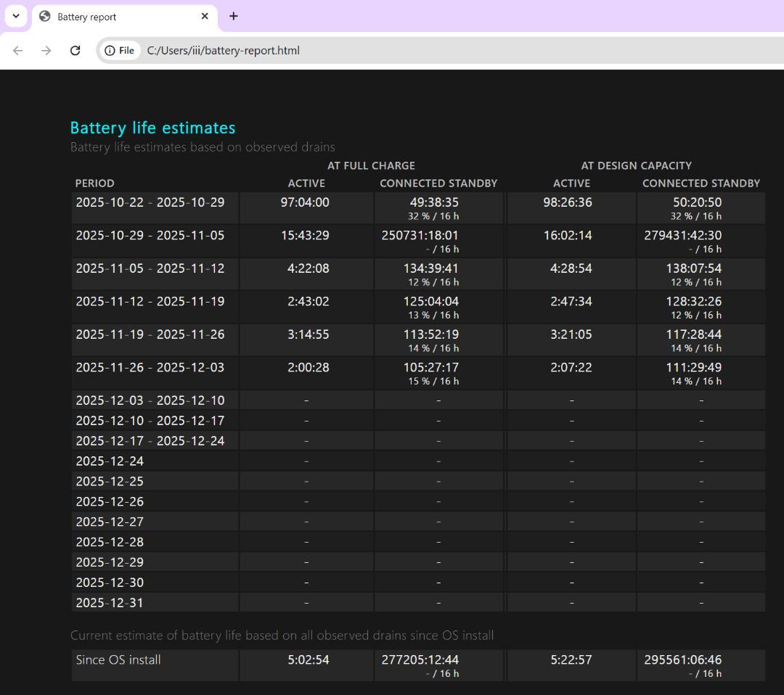Select the Battery report tab

pyautogui.click(x=116, y=17)
